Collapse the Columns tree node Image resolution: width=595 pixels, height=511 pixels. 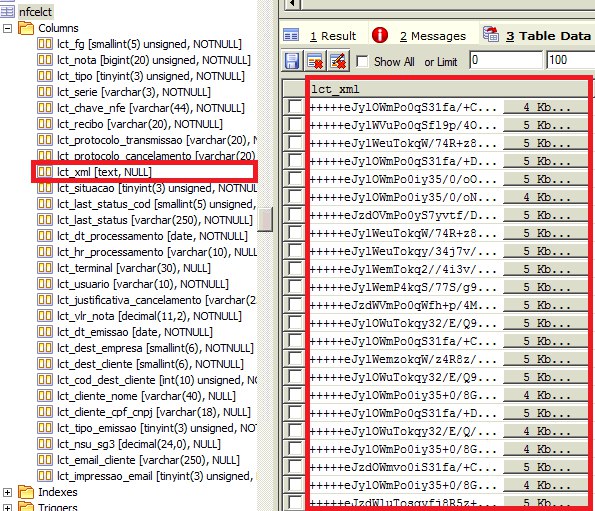tap(7, 28)
